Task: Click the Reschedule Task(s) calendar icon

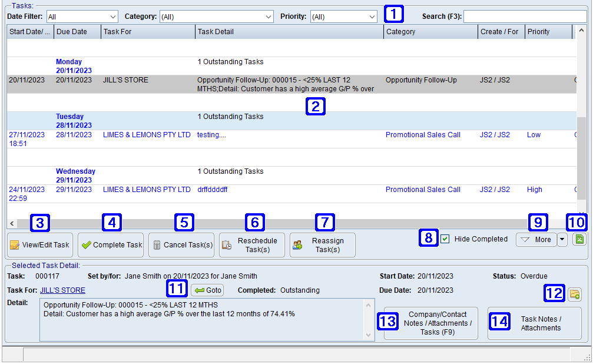Action: point(226,245)
